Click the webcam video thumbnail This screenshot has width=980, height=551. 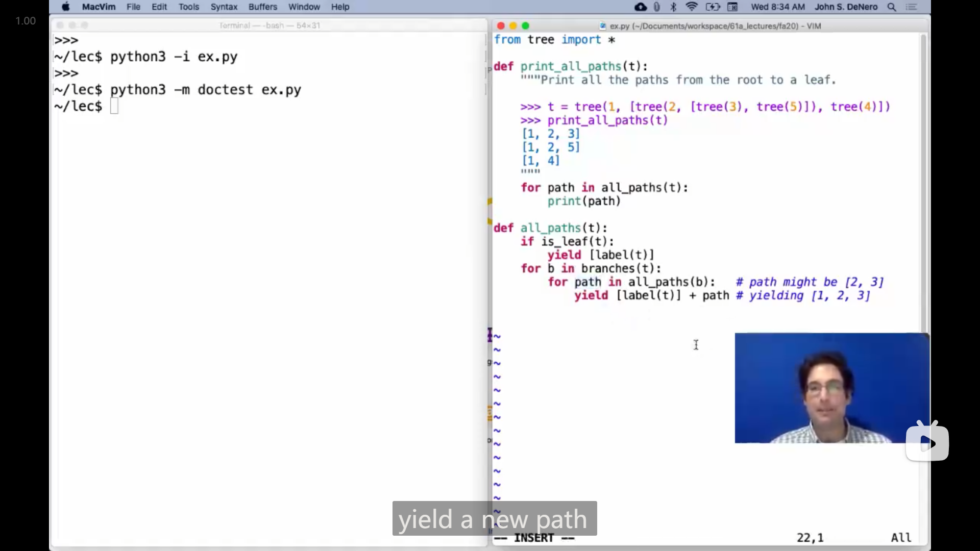pos(831,388)
